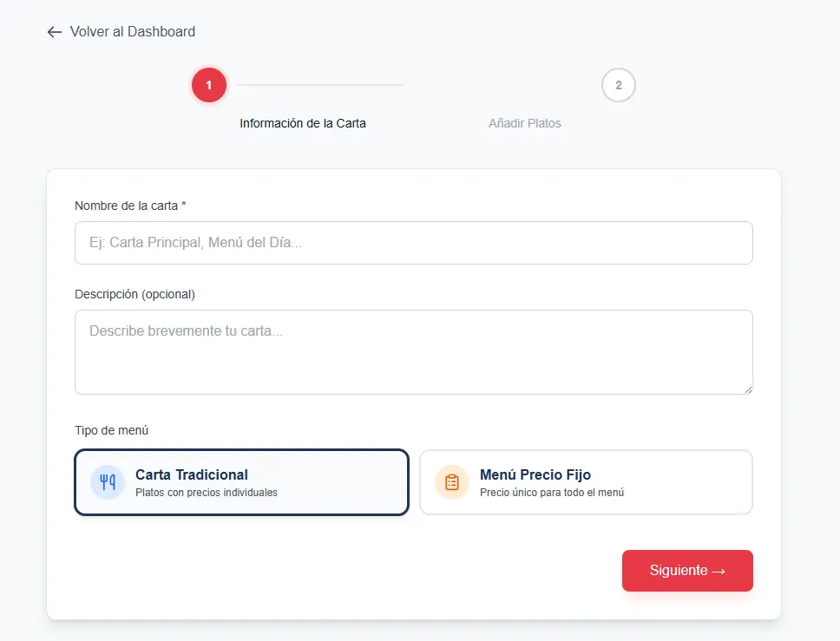The height and width of the screenshot is (641, 840).
Task: Click the Información de la Carta step label
Action: (x=303, y=123)
